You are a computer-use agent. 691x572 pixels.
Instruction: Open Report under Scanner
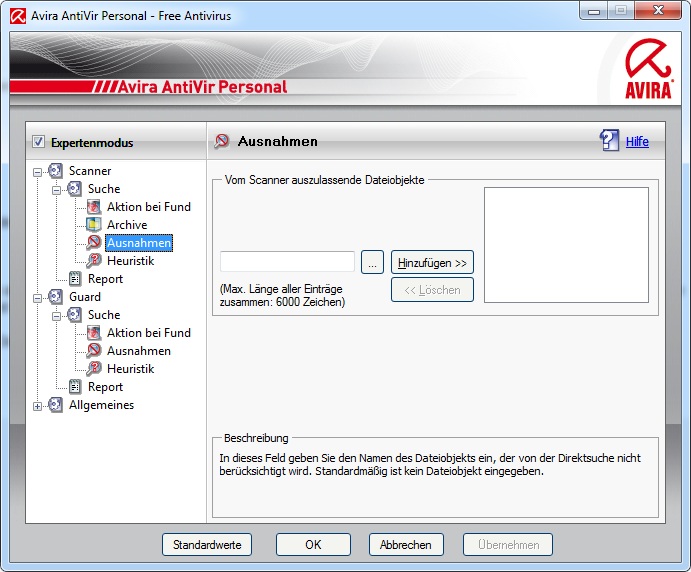(105, 279)
